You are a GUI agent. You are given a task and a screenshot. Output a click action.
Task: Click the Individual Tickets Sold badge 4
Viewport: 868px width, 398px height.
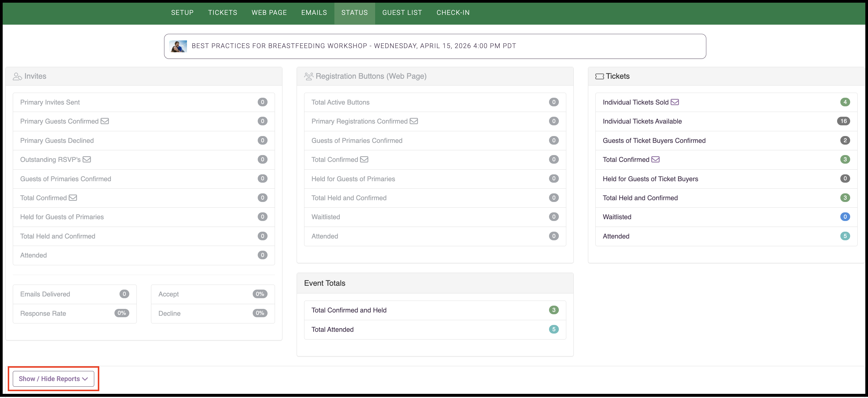(x=845, y=102)
